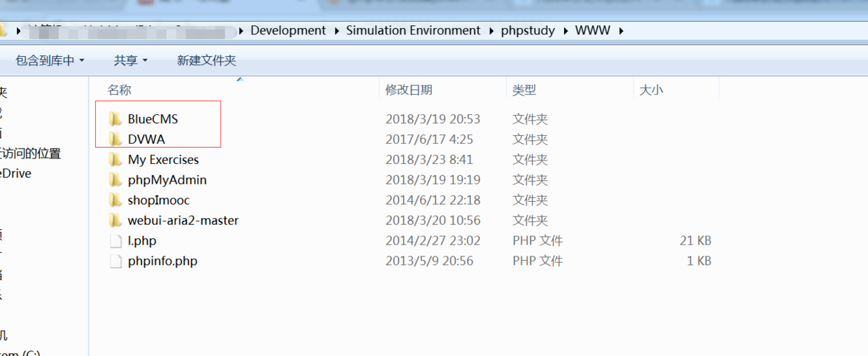Open the 共享 dropdown menu
The height and width of the screenshot is (356, 868).
pyautogui.click(x=131, y=61)
